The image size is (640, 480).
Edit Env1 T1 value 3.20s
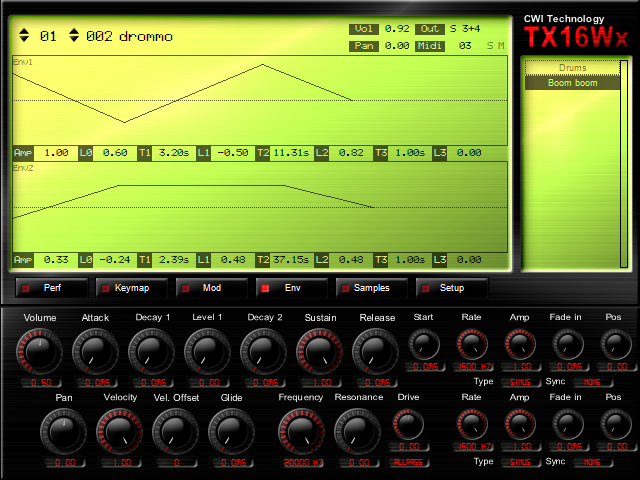coord(173,153)
